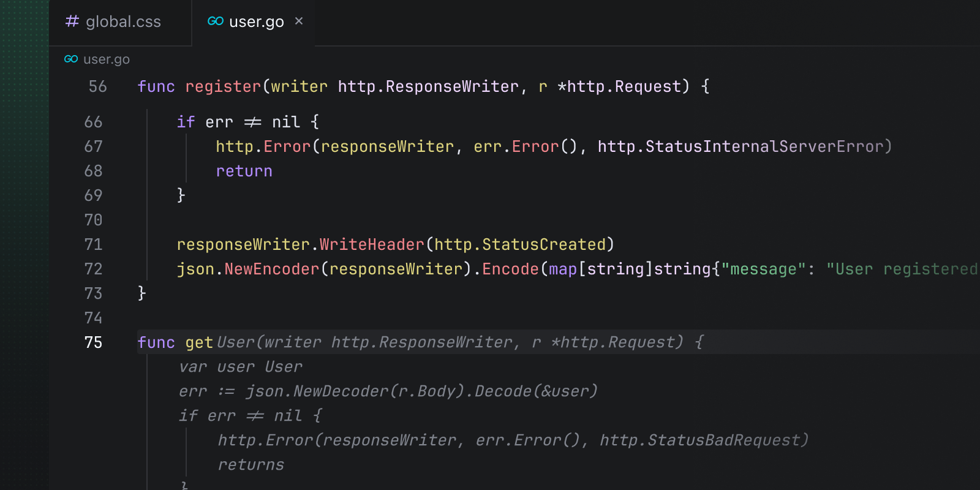Click http.StatusCreated argument on line 71

point(520,244)
